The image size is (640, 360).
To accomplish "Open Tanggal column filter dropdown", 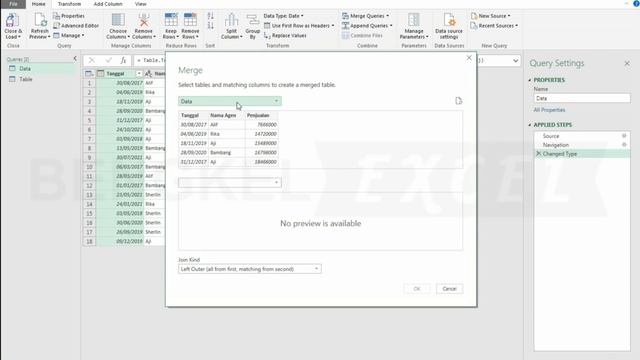I will pos(139,74).
